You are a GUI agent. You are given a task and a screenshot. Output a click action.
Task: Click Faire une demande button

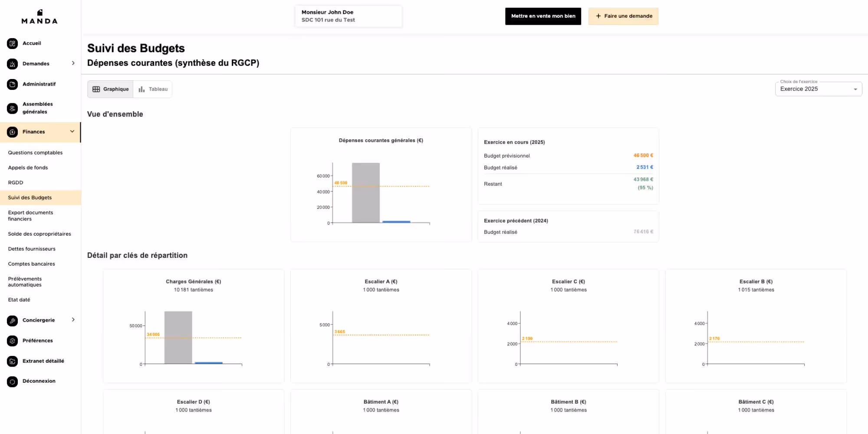click(623, 16)
